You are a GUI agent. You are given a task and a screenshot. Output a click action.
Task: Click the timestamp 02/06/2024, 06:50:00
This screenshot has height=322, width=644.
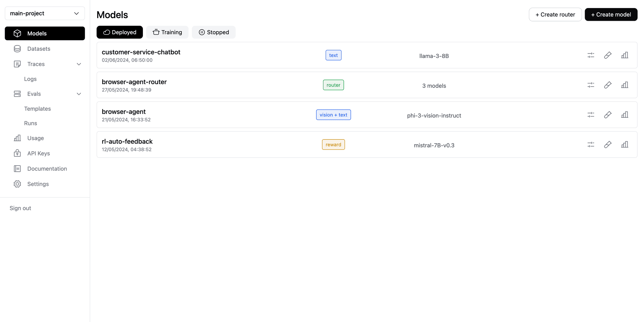[127, 60]
